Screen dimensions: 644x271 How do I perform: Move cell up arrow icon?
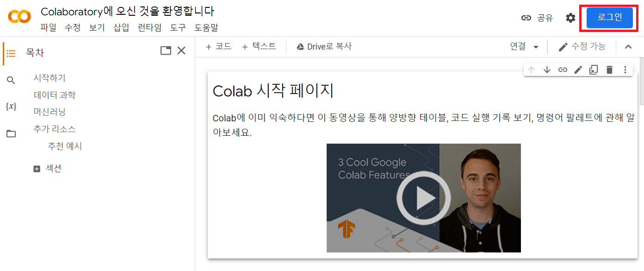point(531,69)
